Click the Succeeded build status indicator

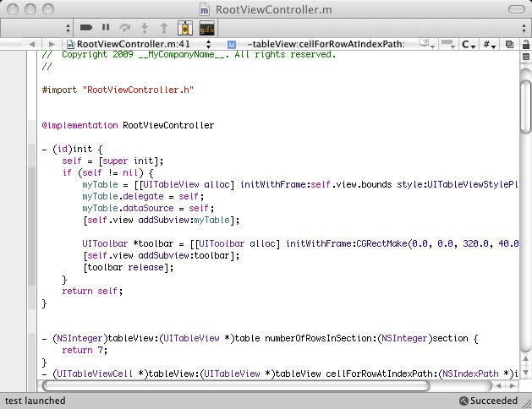click(x=488, y=401)
